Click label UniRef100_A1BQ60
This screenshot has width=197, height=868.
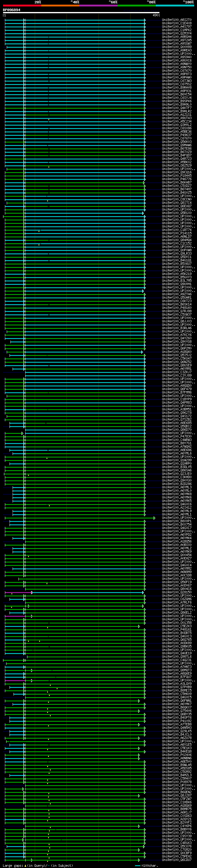tap(177, 352)
